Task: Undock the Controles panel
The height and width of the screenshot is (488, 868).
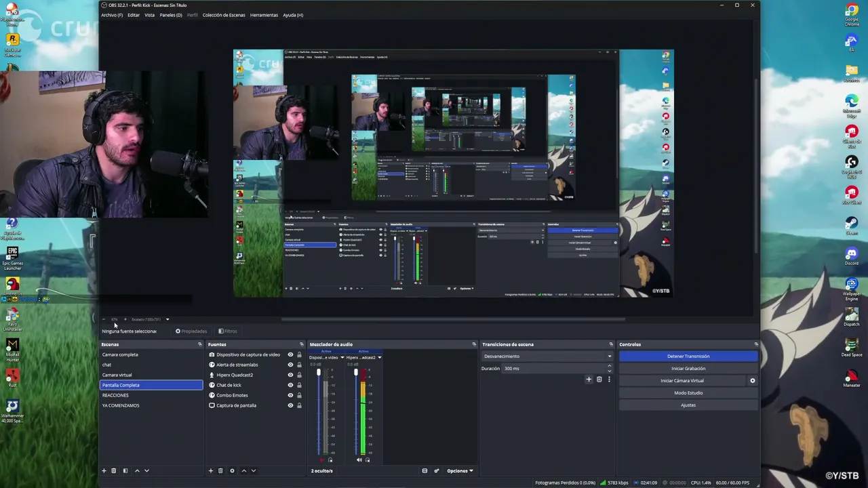Action: pos(756,344)
